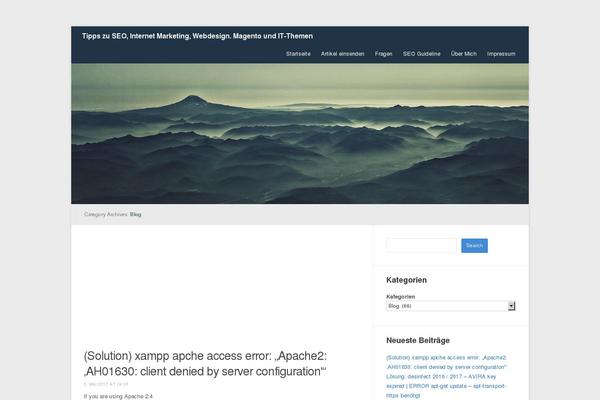
Task: Click the Kategorien sidebar heading
Action: point(406,280)
